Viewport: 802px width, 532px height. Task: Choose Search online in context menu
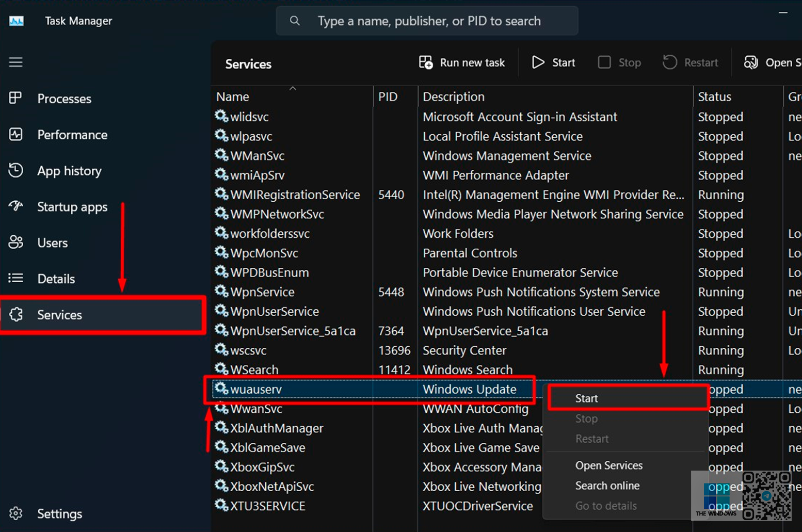pyautogui.click(x=625, y=486)
